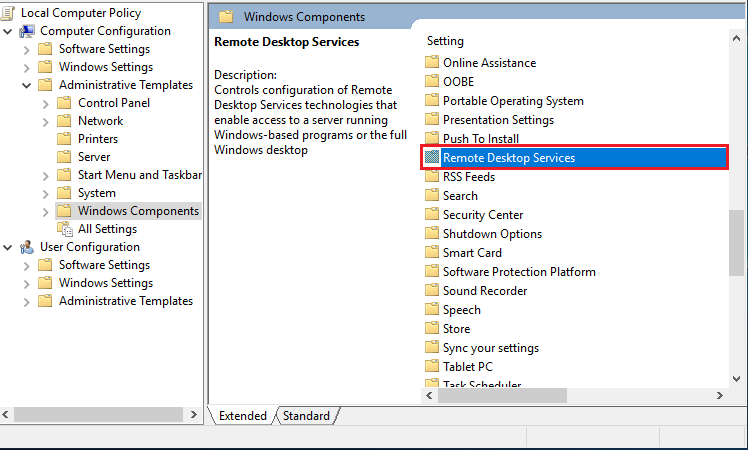
Task: Expand the Windows Components tree node
Action: tap(45, 211)
